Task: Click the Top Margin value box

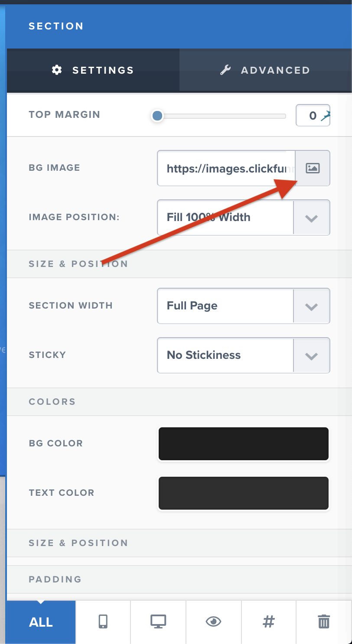Action: [x=313, y=115]
